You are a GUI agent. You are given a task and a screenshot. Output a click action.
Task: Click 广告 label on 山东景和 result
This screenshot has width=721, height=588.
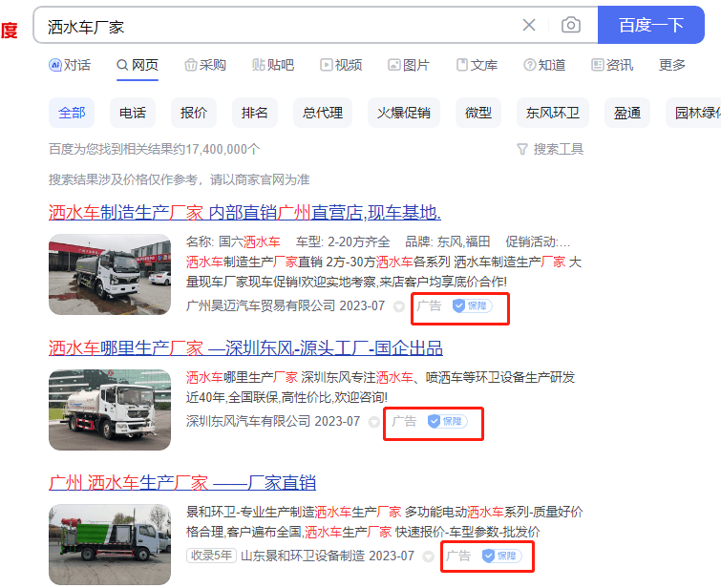coord(458,556)
